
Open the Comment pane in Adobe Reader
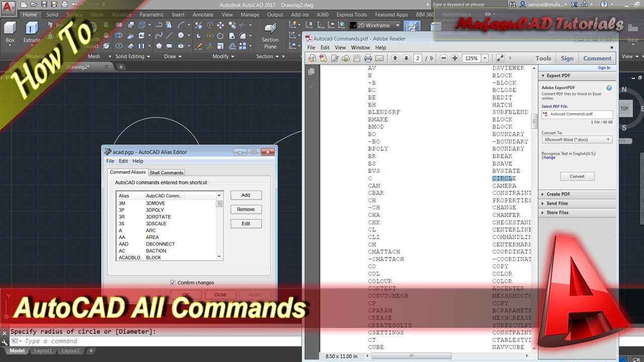point(597,58)
